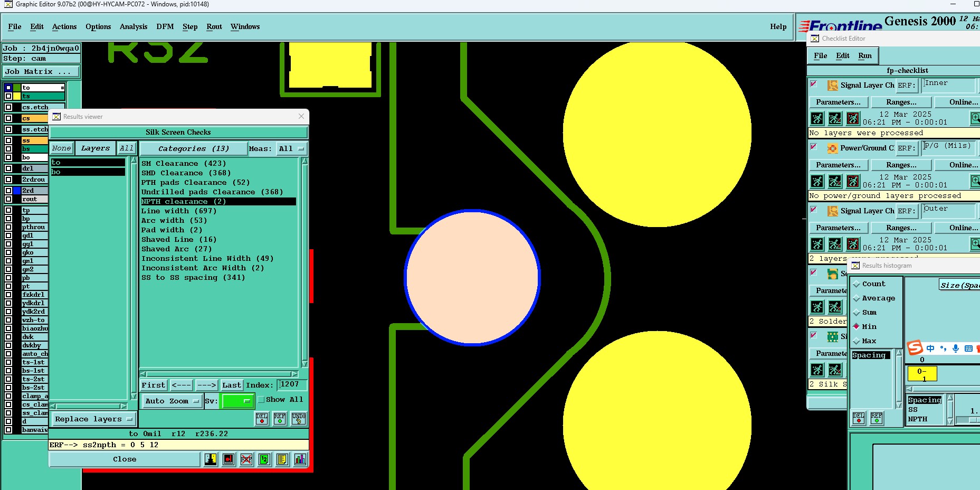Screen dimensions: 980x490
Task: Open the Job Matrix button
Action: click(41, 72)
